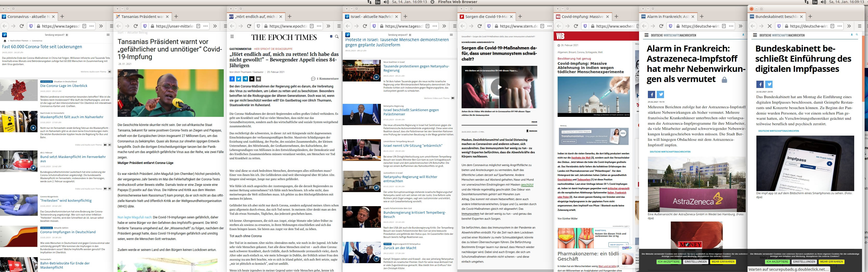868x272 pixels.
Task: Reload the Wochenblick Covid-Impfung window
Action: [x=576, y=26]
